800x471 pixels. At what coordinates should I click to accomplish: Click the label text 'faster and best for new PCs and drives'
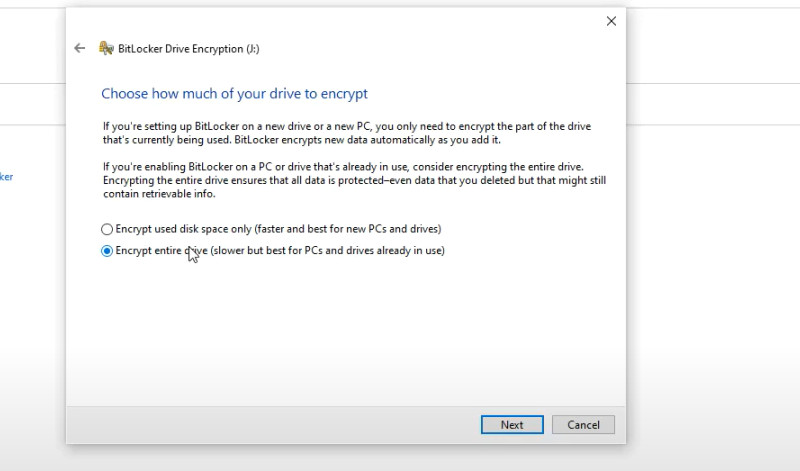pos(348,229)
